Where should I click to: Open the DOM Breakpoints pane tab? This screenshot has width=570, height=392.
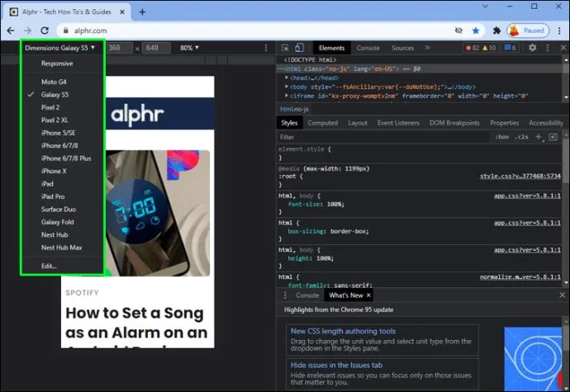click(x=454, y=123)
